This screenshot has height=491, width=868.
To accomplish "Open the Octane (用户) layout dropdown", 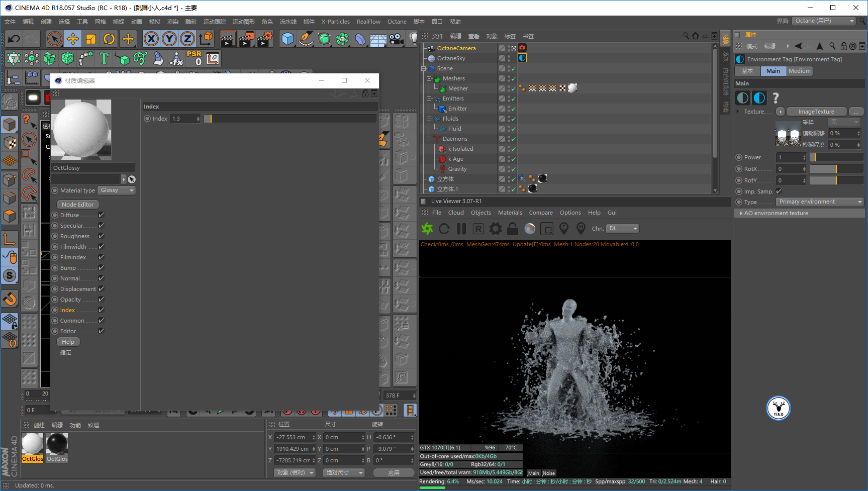I will coord(824,21).
